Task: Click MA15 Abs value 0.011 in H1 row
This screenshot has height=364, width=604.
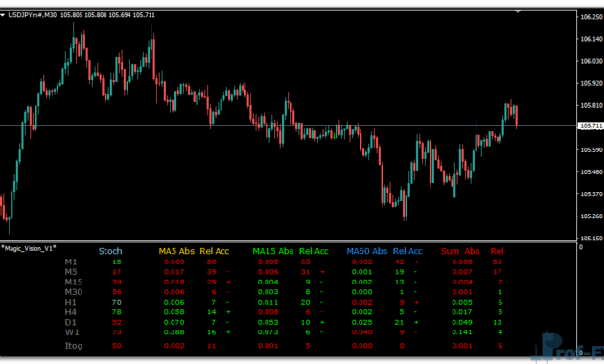Action: 268,302
